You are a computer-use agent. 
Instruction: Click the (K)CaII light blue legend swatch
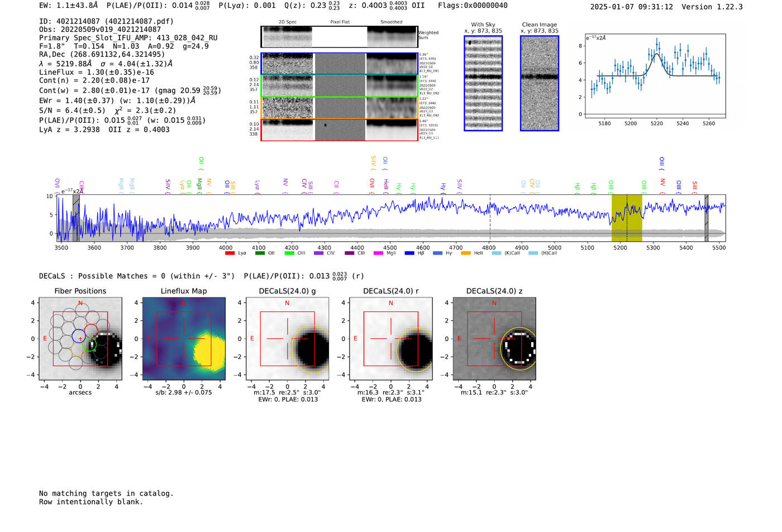(x=497, y=253)
